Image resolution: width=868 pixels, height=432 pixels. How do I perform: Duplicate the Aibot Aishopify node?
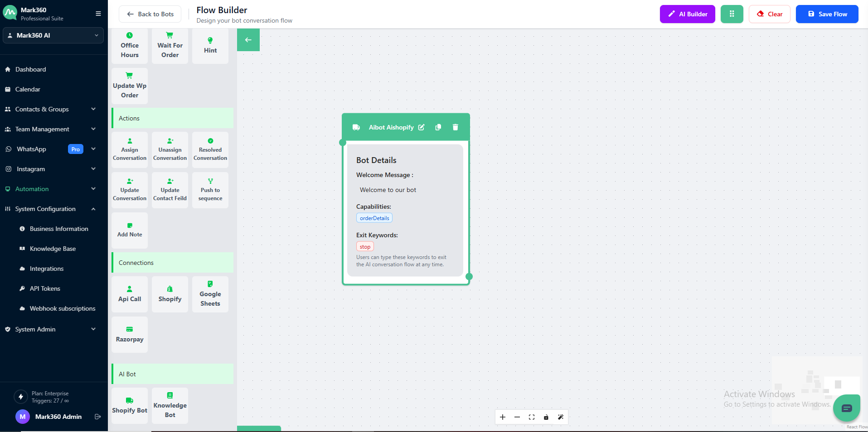[438, 127]
